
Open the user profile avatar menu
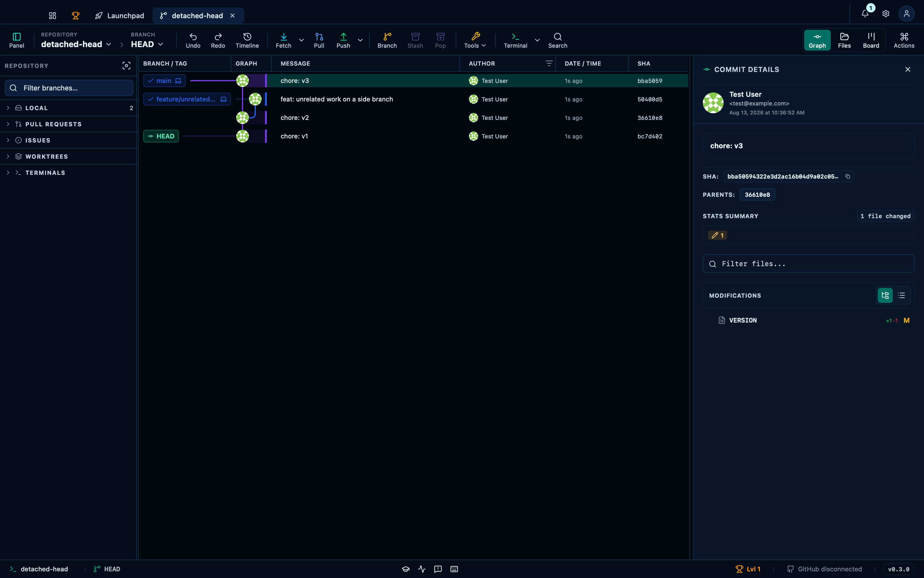906,14
